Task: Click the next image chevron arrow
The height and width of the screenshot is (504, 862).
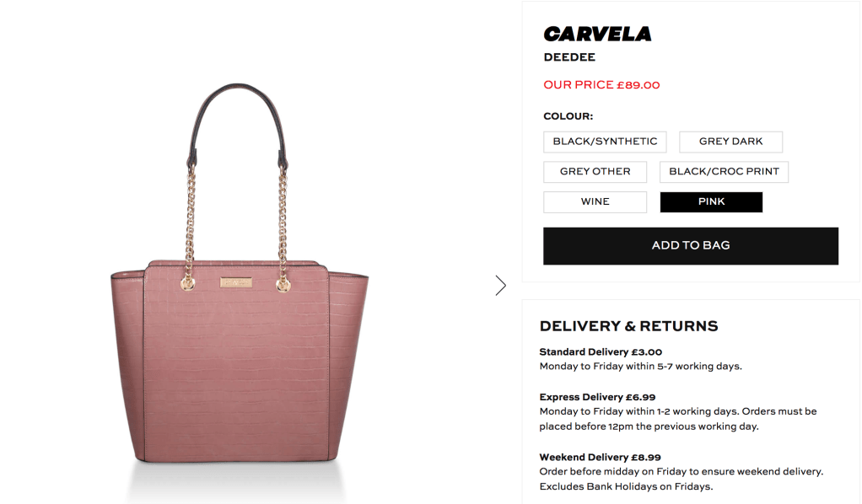Action: [x=500, y=285]
